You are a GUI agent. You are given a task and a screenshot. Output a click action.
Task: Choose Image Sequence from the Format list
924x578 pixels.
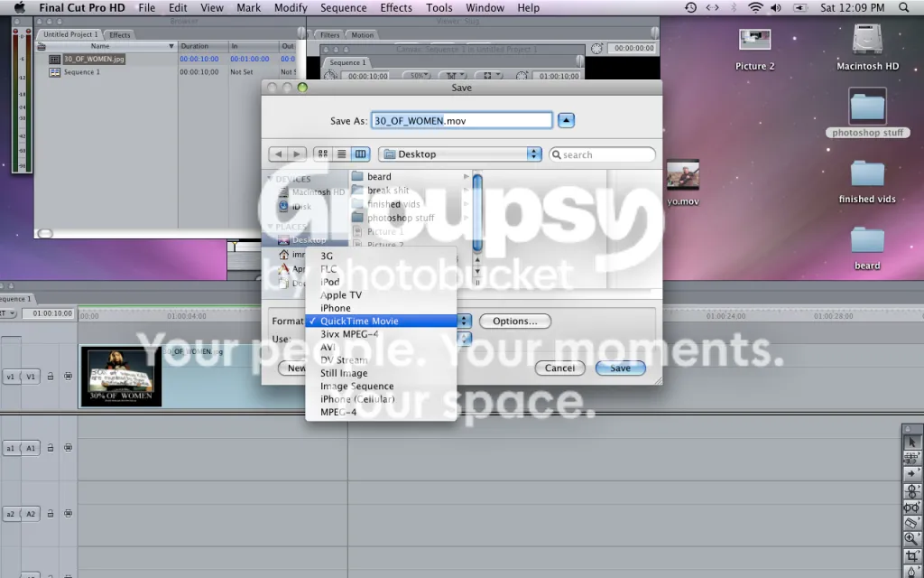coord(382,386)
